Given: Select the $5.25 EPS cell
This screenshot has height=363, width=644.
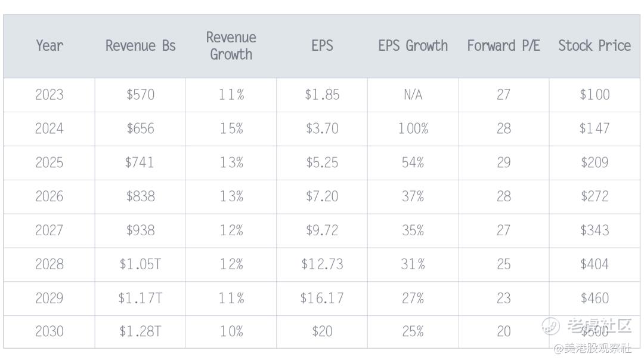Looking at the screenshot, I should 322,162.
